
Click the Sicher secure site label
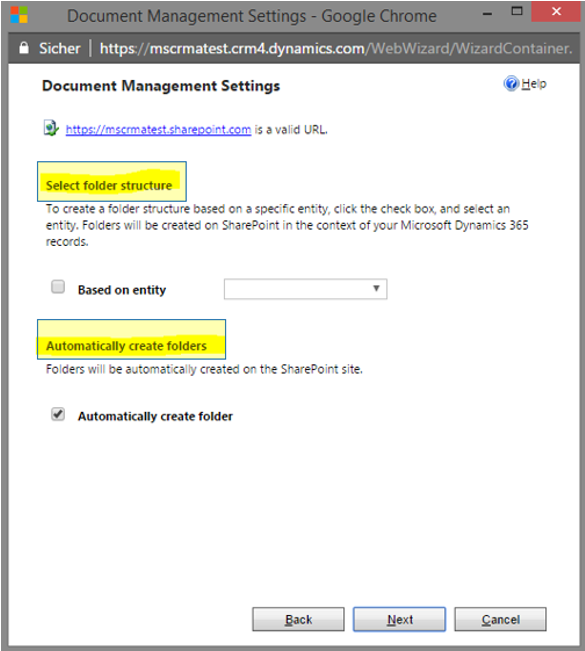coord(60,49)
